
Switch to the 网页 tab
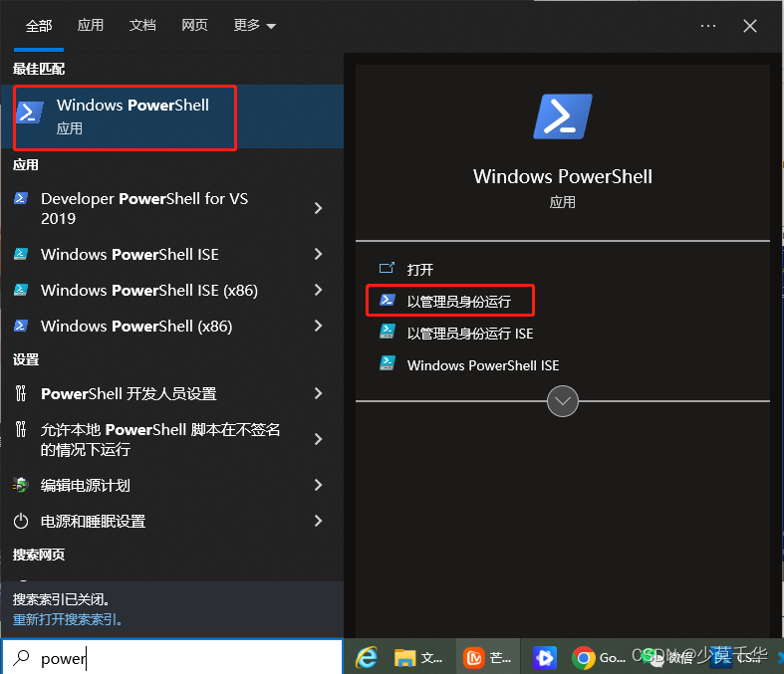(x=194, y=25)
